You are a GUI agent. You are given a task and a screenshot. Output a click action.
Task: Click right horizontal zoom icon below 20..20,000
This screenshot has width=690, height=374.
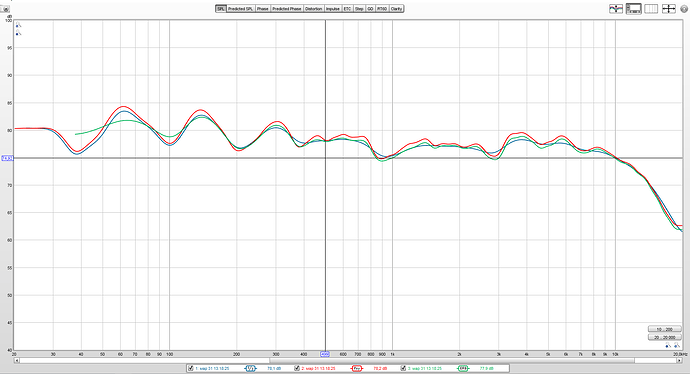point(677,345)
